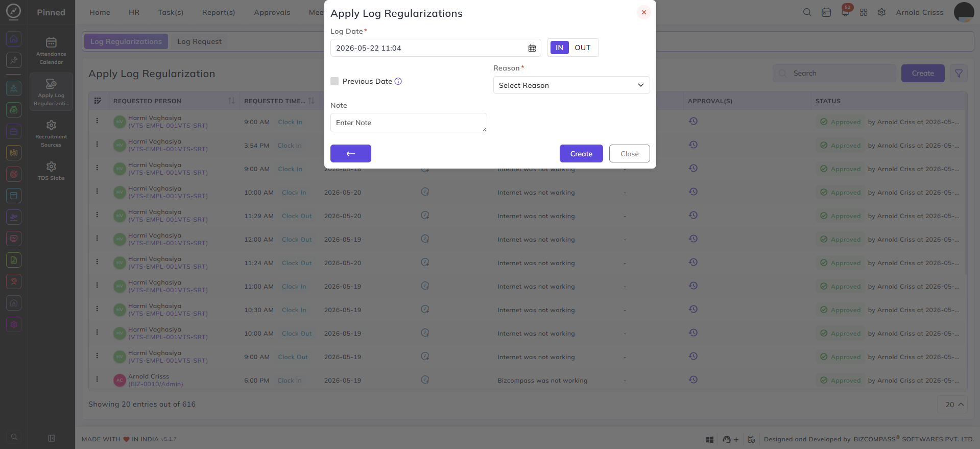Click the filter funnel icon
Viewport: 980px width, 449px height.
[959, 74]
